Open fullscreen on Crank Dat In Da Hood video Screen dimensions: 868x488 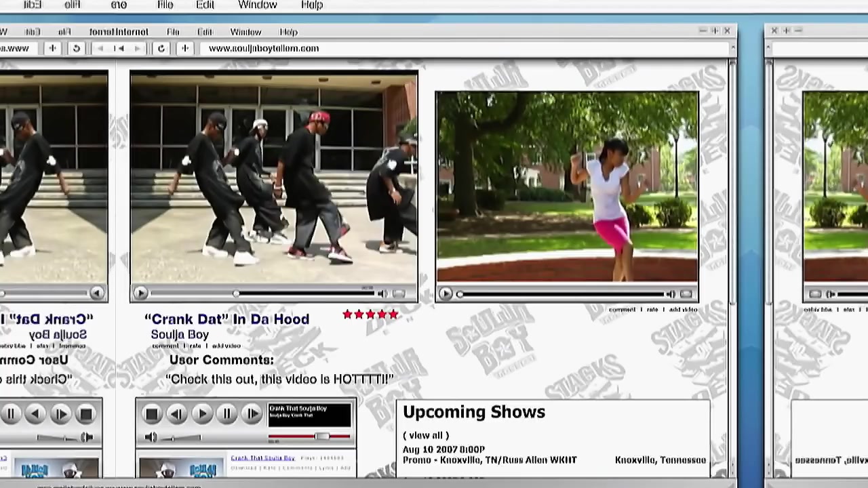click(x=399, y=293)
